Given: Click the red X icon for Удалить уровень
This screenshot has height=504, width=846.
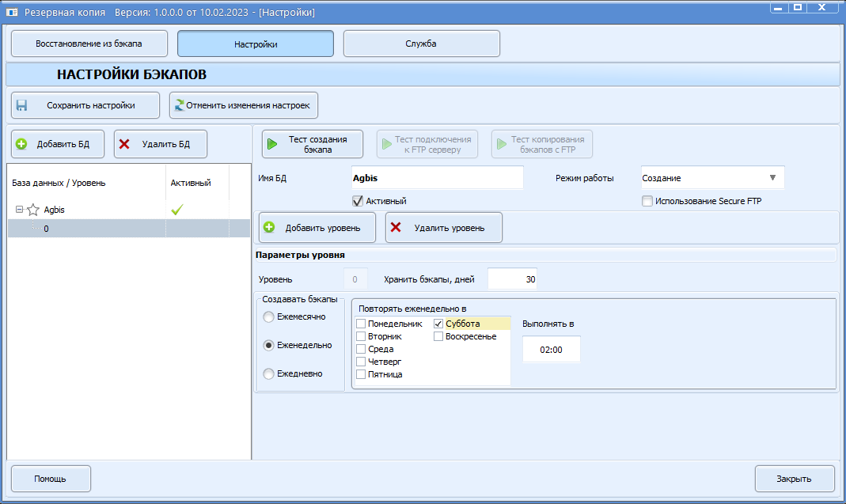Looking at the screenshot, I should (396, 227).
